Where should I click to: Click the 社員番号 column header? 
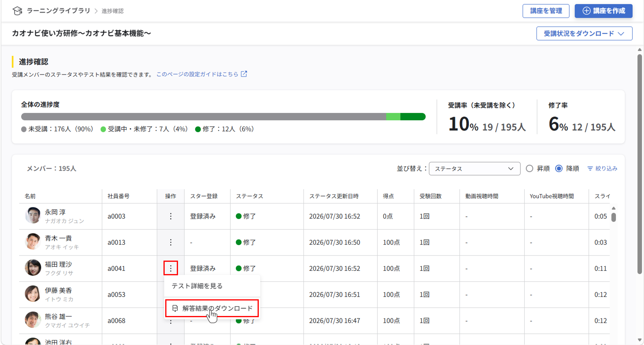[x=119, y=196]
